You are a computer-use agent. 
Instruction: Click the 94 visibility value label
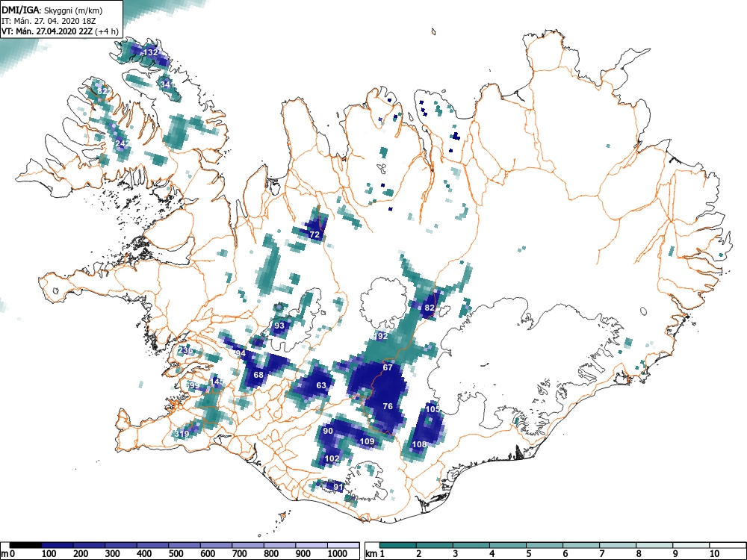pyautogui.click(x=241, y=353)
